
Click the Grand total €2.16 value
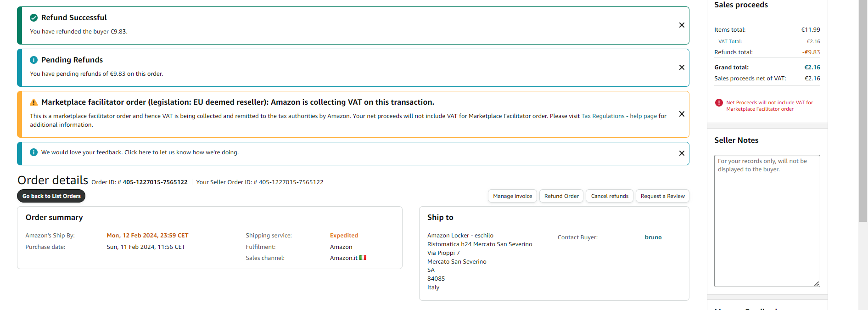(812, 68)
